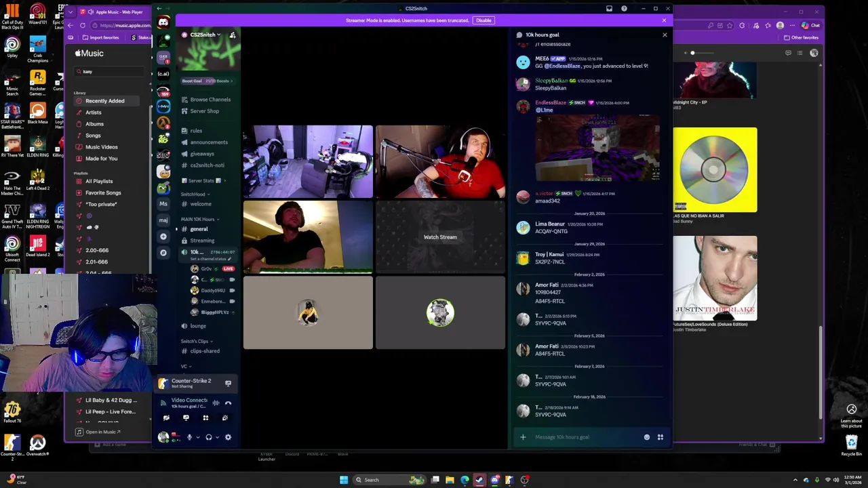Open the soundboard icon

[x=225, y=418]
